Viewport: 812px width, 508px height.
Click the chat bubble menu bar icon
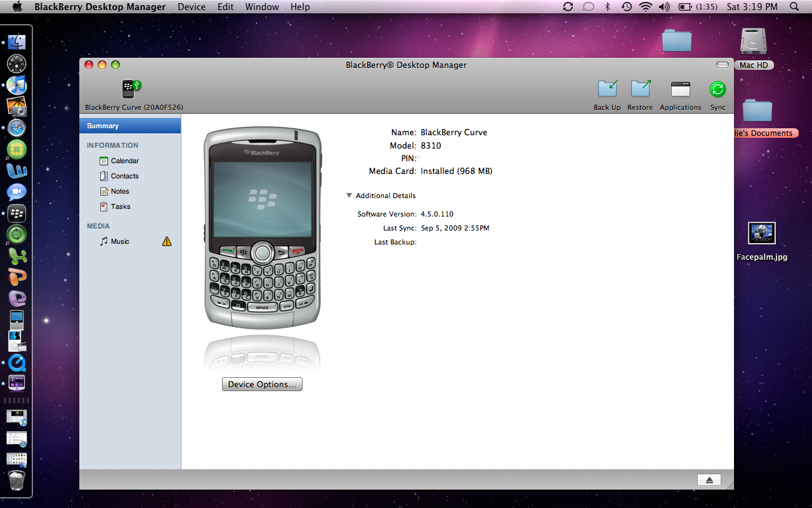coord(588,7)
